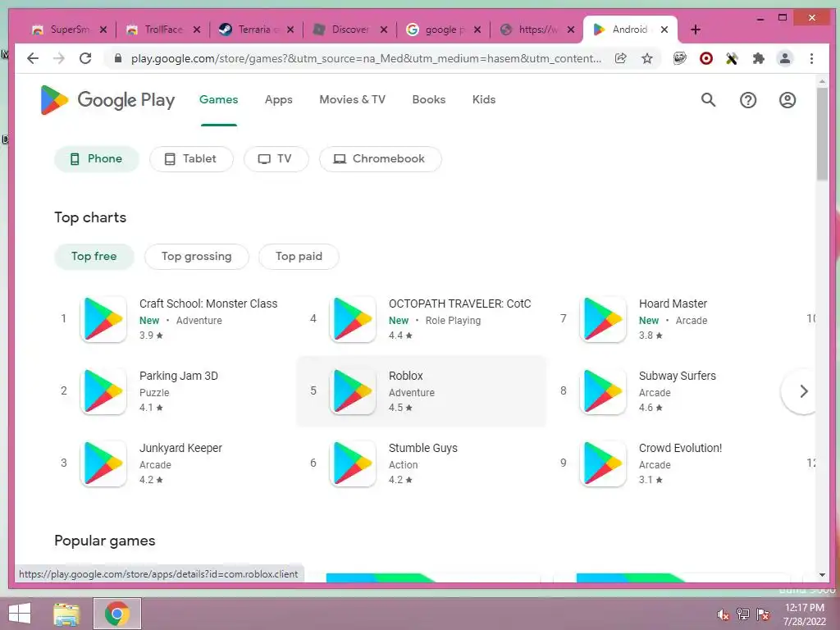
Task: Click the crossed tools extension icon
Action: (732, 58)
